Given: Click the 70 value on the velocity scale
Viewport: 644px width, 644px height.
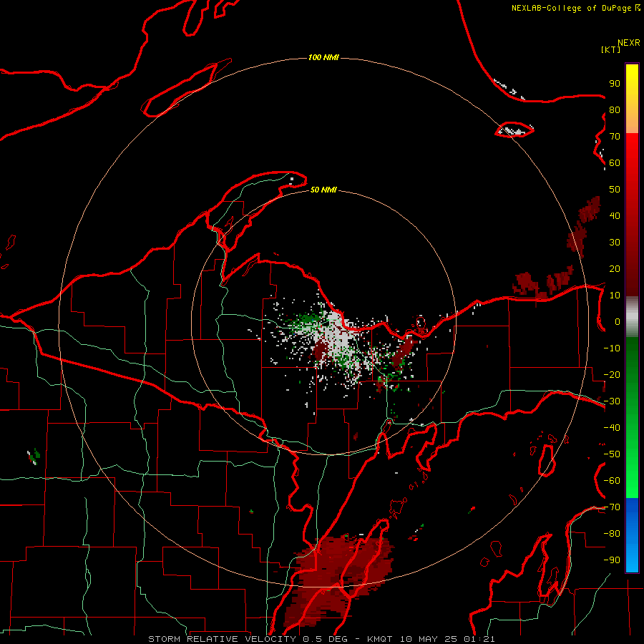Looking at the screenshot, I should point(615,137).
